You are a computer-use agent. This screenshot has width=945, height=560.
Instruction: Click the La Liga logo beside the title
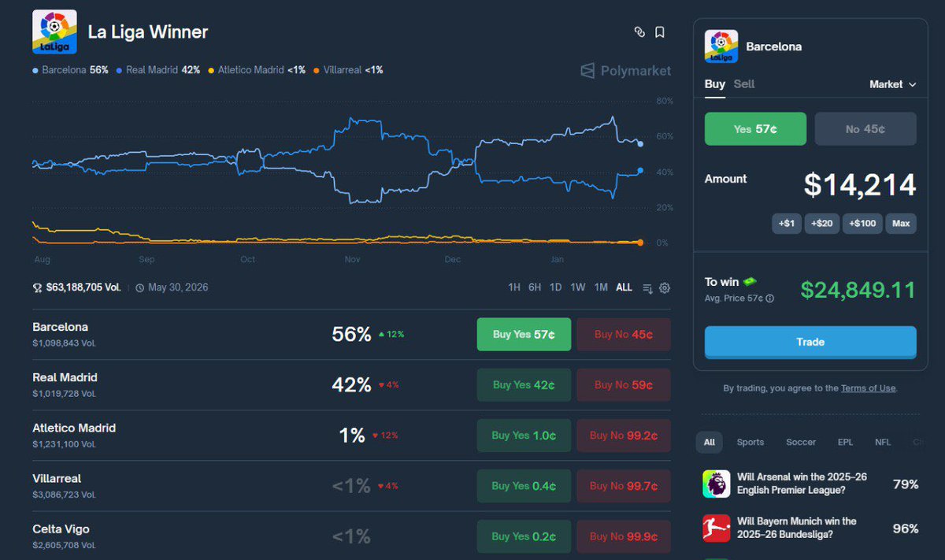tap(54, 32)
